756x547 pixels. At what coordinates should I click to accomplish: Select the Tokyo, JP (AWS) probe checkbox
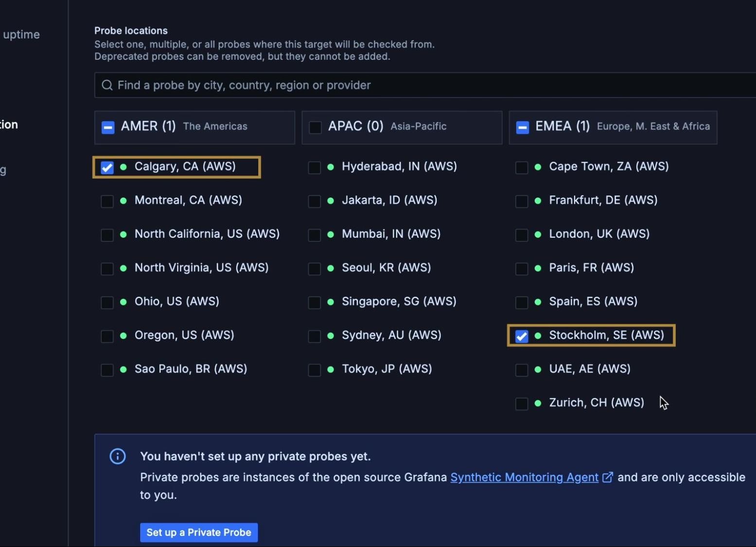[315, 370]
